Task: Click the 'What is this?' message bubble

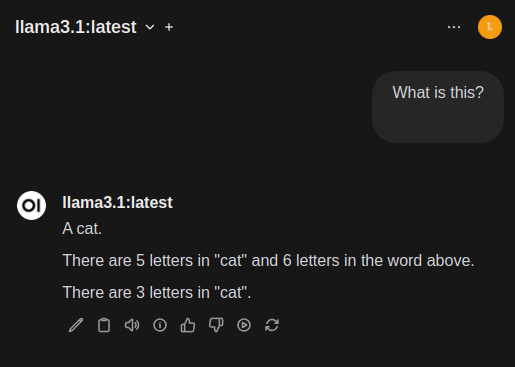Action: 438,107
